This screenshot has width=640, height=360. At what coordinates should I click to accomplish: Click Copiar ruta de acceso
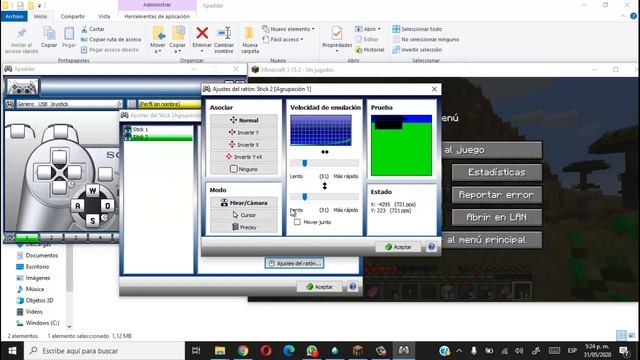tap(111, 39)
